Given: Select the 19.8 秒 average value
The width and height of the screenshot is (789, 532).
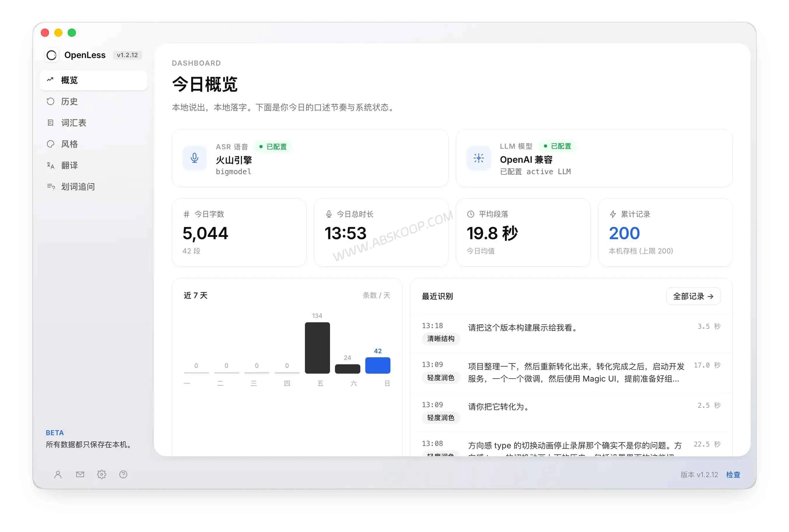Looking at the screenshot, I should [492, 233].
